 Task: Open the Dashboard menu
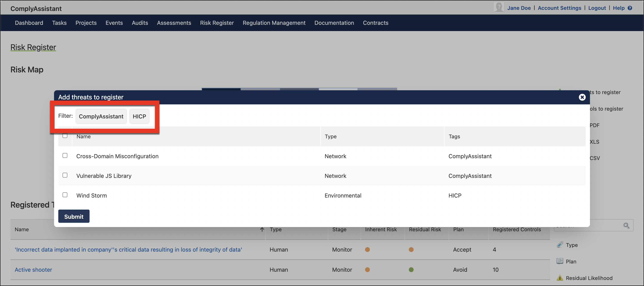[x=29, y=23]
